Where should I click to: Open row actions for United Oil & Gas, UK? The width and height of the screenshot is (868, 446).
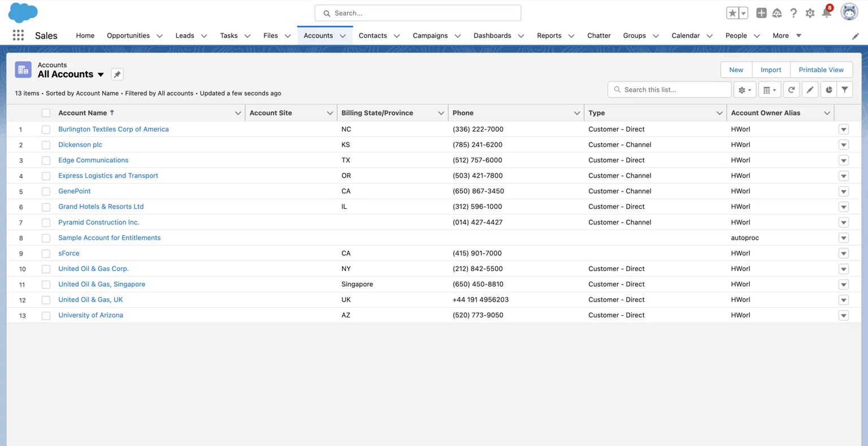tap(843, 300)
